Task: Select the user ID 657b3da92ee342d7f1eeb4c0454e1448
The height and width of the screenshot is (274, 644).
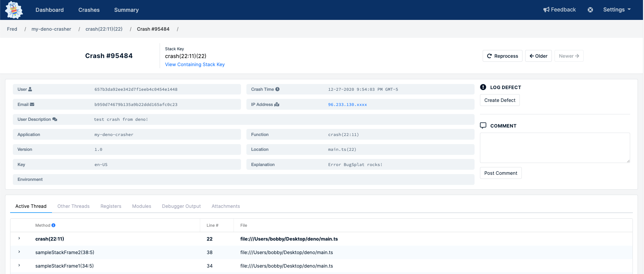Action: coord(136,89)
